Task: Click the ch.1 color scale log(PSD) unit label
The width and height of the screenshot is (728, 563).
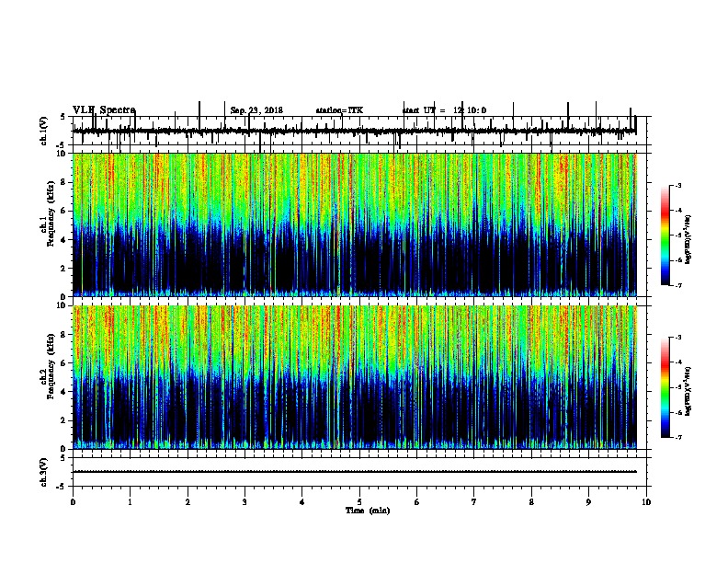Action: (688, 239)
